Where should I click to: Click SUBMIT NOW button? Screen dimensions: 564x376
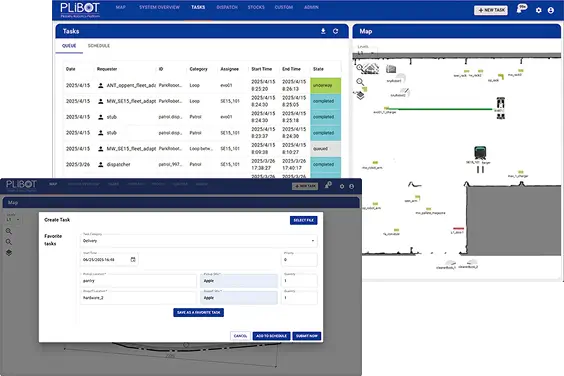coord(306,336)
